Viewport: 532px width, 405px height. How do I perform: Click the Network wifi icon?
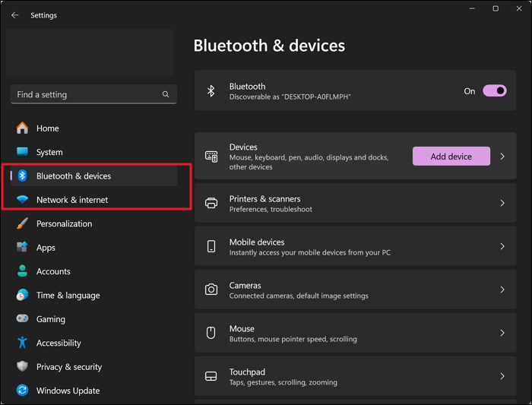[x=22, y=199]
